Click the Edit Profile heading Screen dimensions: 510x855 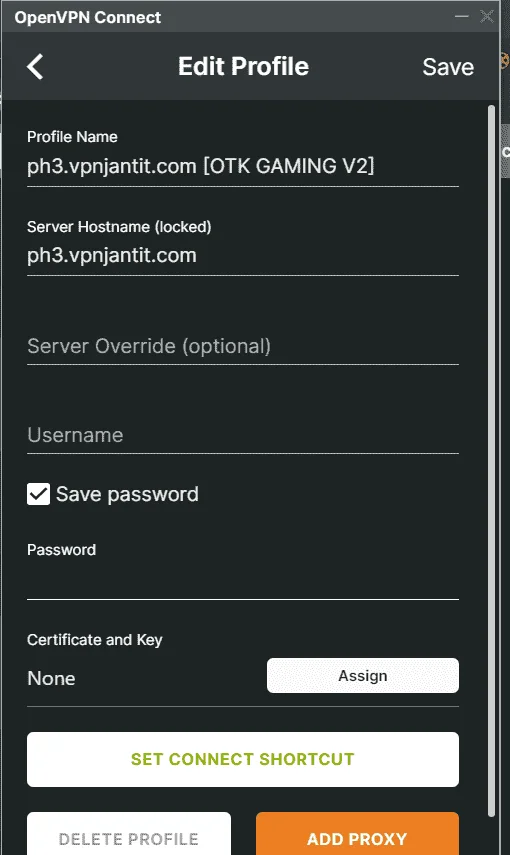tap(243, 67)
